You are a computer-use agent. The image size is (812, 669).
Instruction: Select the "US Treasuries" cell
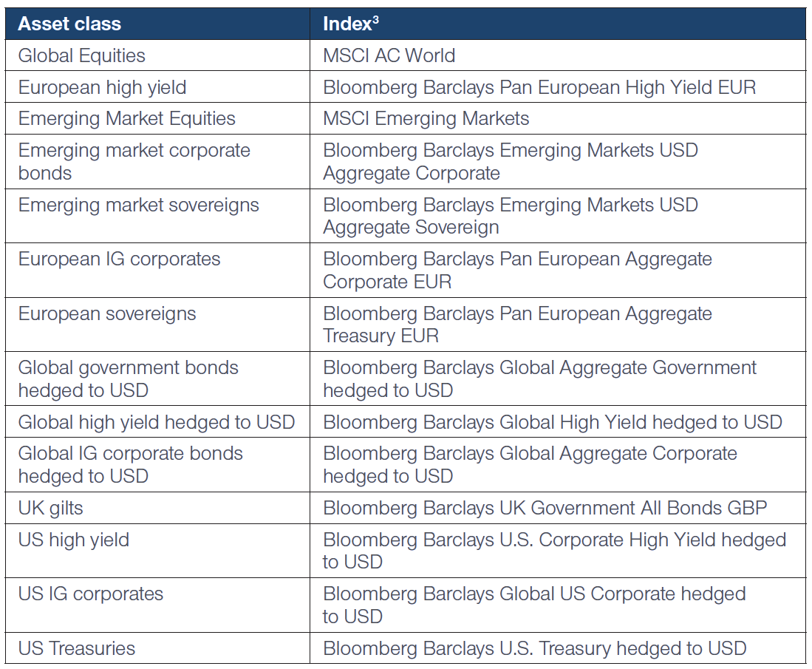(x=77, y=648)
